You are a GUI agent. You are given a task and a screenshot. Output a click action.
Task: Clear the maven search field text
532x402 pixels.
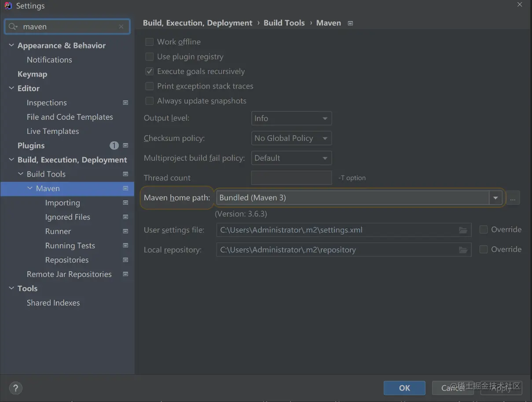121,27
